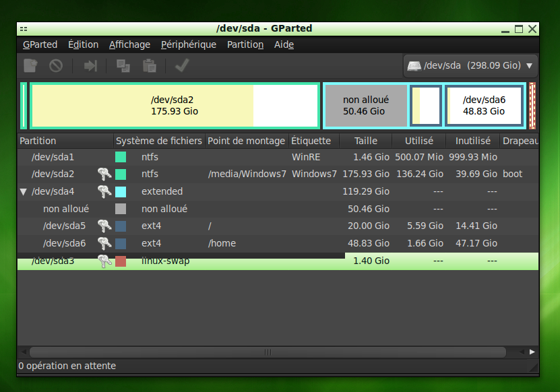Viewport: 560px width, 392px height.
Task: Open the Partition menu
Action: coord(245,44)
